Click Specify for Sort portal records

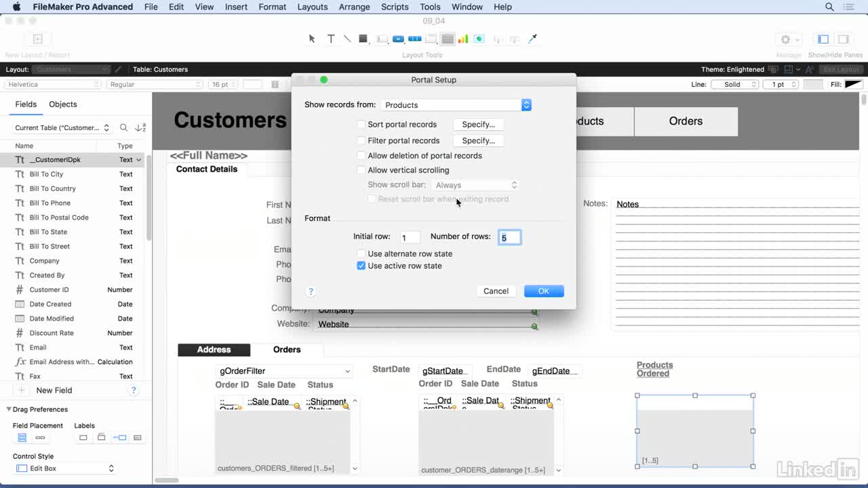[x=478, y=125]
